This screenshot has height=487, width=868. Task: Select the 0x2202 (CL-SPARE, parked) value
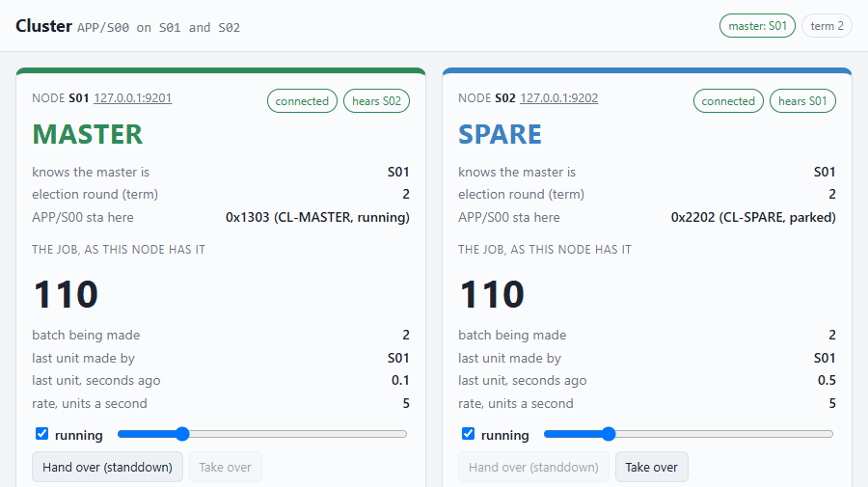[753, 217]
